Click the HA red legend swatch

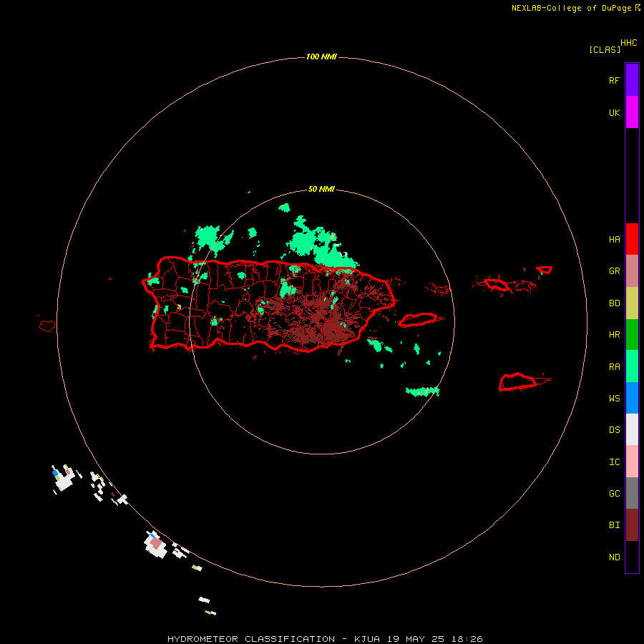(632, 239)
